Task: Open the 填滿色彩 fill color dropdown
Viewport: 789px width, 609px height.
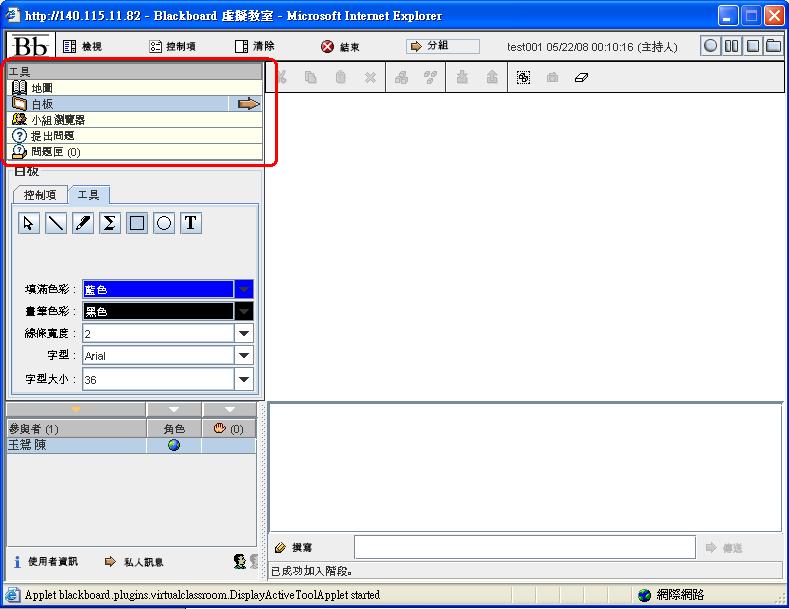Action: coord(244,289)
